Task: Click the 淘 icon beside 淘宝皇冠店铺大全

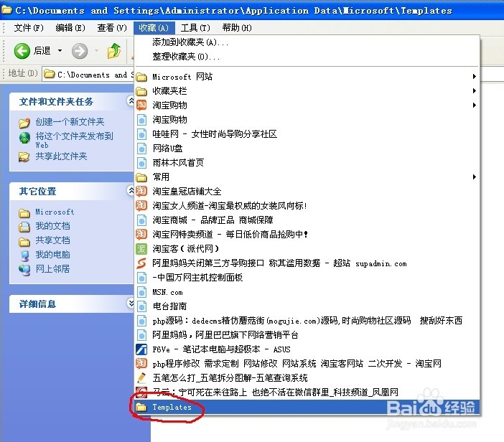Action: click(x=141, y=191)
